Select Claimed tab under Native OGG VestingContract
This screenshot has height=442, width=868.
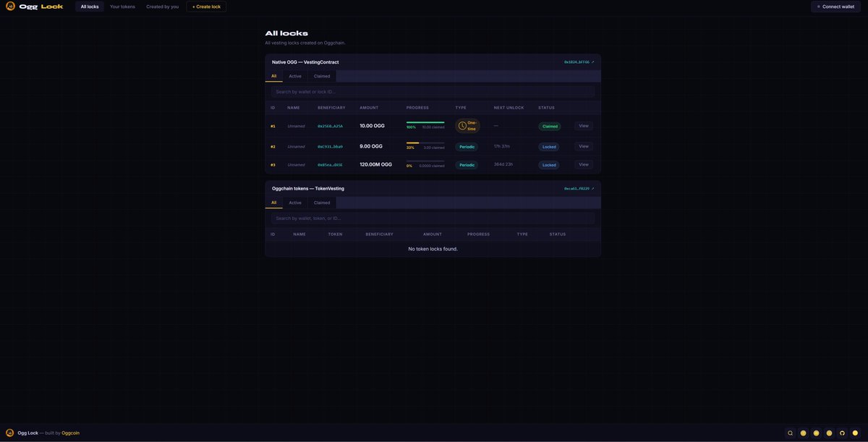pyautogui.click(x=322, y=76)
